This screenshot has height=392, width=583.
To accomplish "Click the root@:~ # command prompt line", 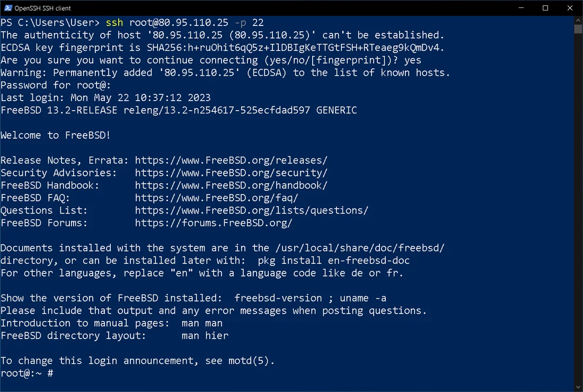I will point(26,373).
